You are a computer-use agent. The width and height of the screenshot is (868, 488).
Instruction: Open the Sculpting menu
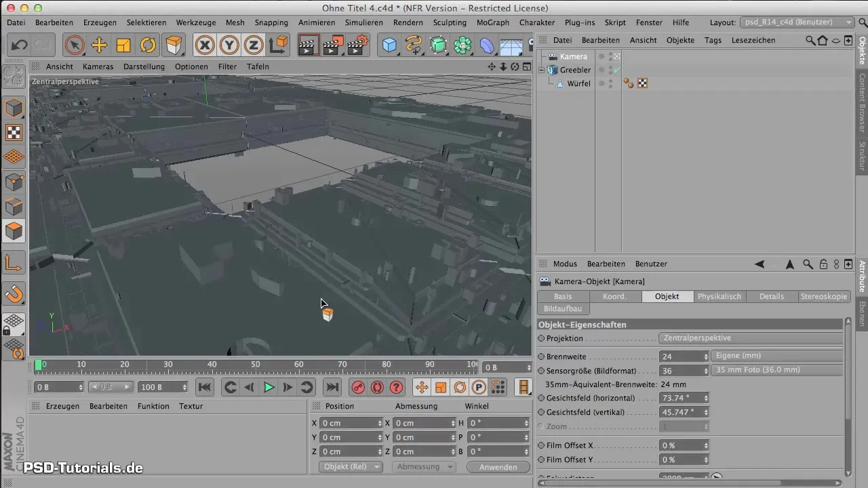pos(450,22)
